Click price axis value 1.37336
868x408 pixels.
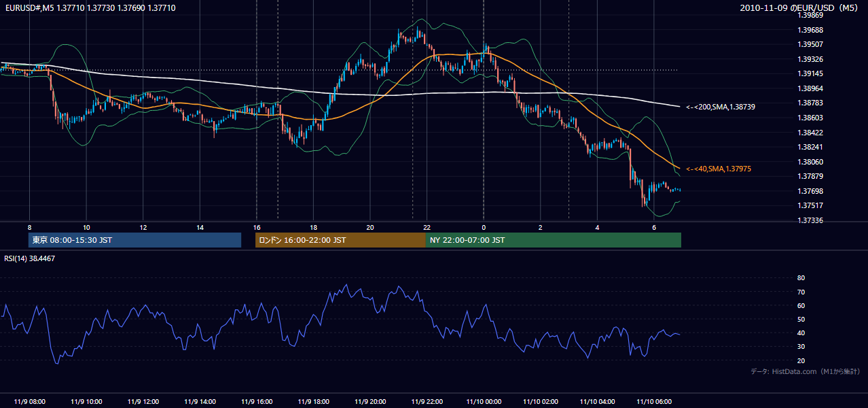[810, 220]
